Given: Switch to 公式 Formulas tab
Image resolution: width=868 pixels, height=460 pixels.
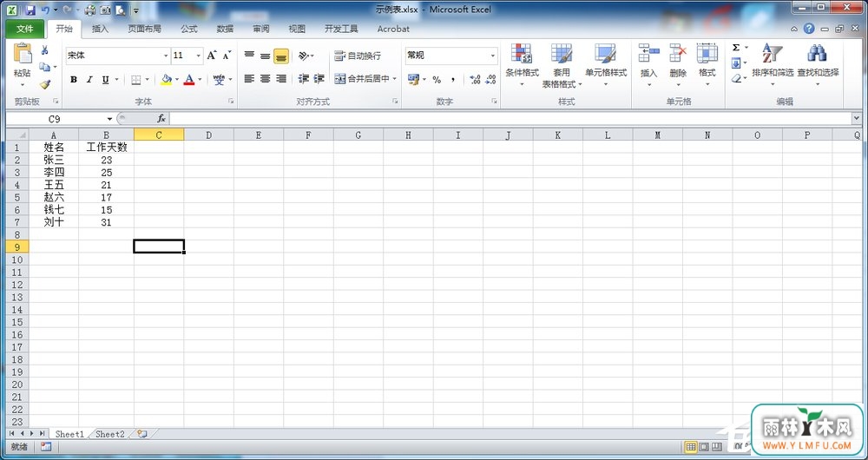Looking at the screenshot, I should pyautogui.click(x=188, y=29).
